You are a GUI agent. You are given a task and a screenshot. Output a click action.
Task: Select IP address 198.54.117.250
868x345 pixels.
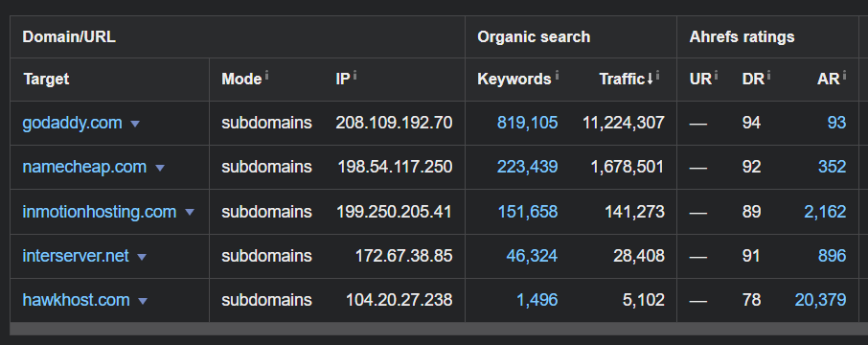coord(395,168)
